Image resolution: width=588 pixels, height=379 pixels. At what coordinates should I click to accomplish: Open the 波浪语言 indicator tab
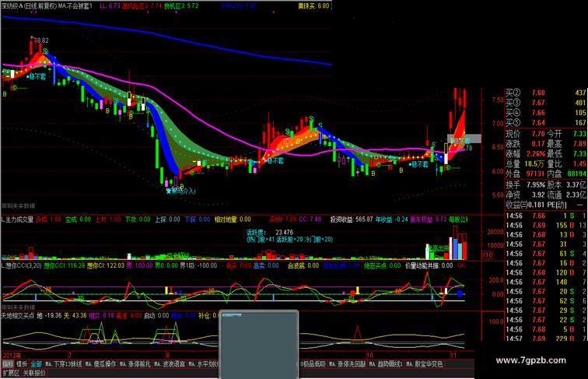pyautogui.click(x=170, y=364)
